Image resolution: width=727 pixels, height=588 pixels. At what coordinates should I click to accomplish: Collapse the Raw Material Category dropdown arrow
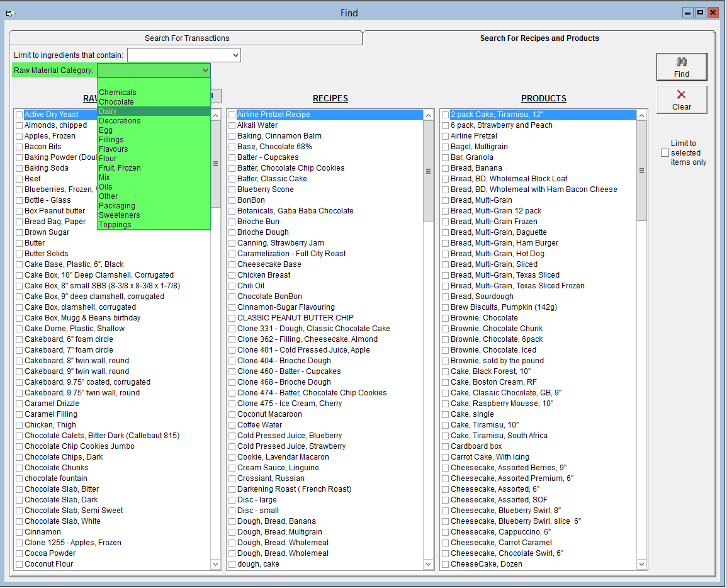[x=205, y=71]
